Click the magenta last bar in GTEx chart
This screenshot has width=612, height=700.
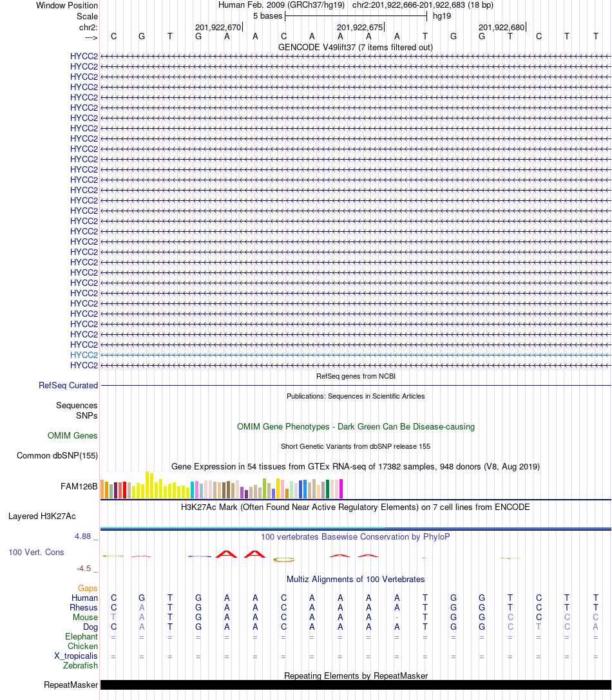(341, 489)
